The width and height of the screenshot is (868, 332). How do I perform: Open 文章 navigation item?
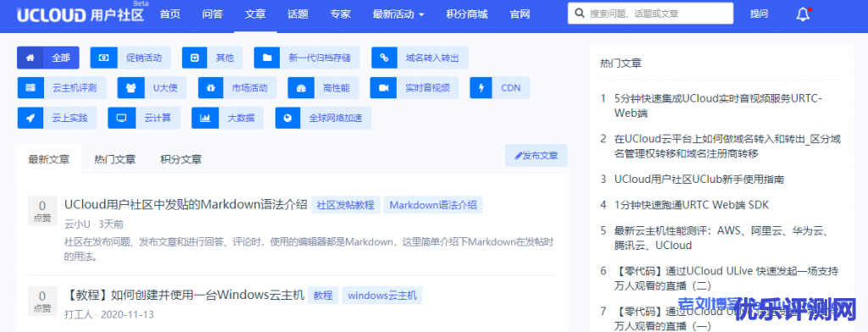click(255, 14)
